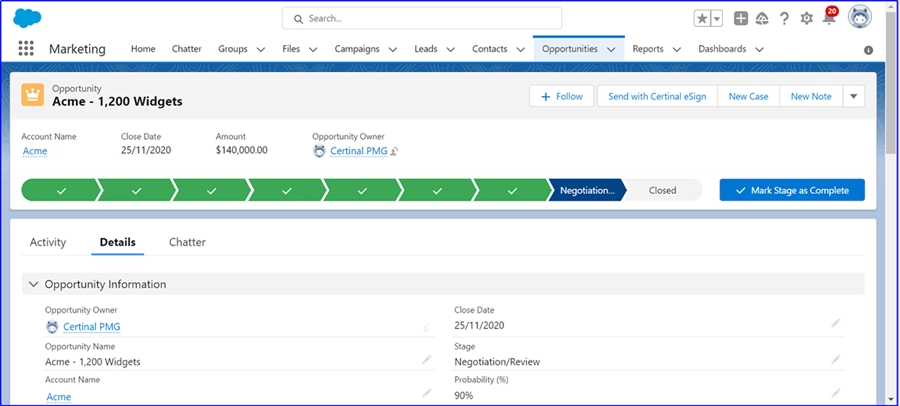Open the notifications bell icon
The width and height of the screenshot is (900, 406).
point(829,18)
